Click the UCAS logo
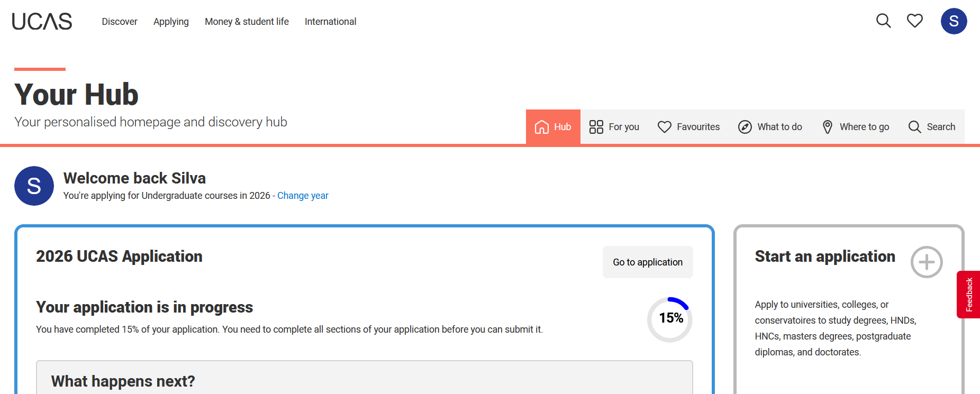Viewport: 980px width, 394px height. point(42,21)
